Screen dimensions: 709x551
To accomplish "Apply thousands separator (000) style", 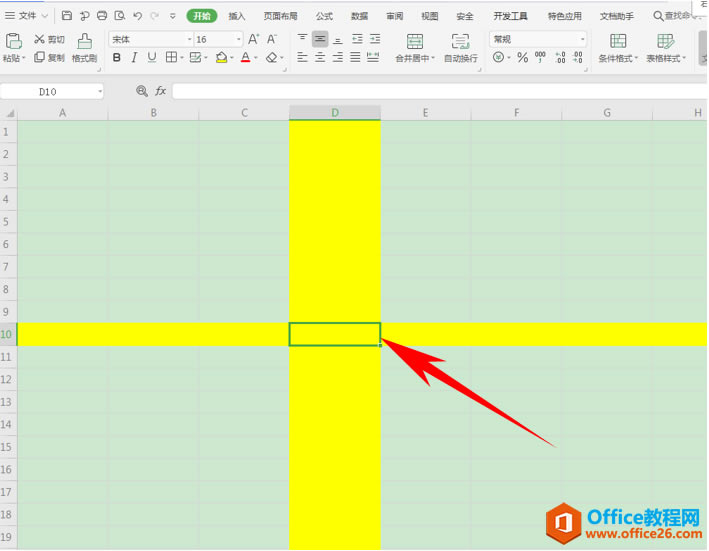I will 540,57.
